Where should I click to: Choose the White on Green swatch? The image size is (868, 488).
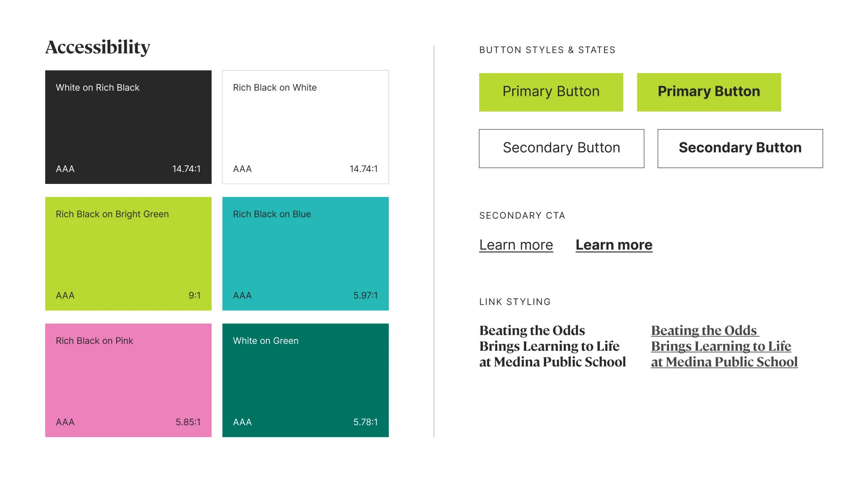[x=305, y=380]
